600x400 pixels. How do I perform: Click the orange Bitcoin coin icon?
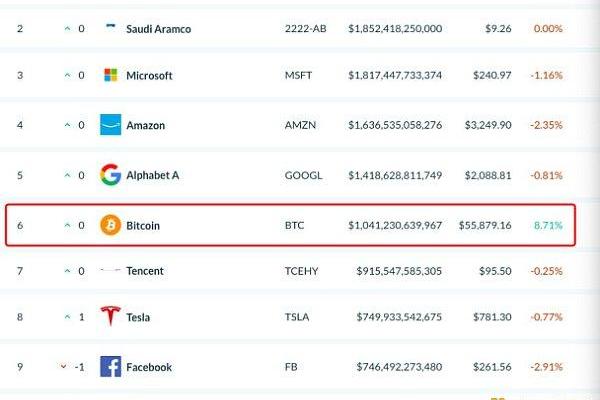pos(111,225)
